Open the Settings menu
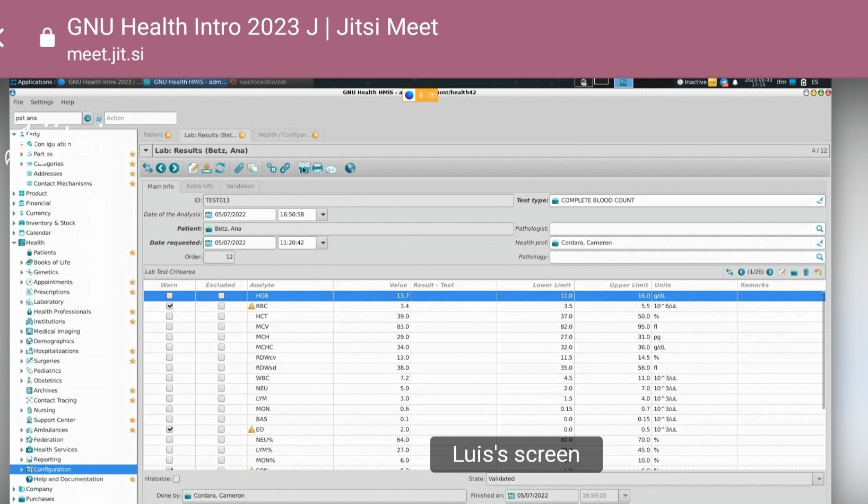Screen dimensions: 868x504 pyautogui.click(x=42, y=102)
